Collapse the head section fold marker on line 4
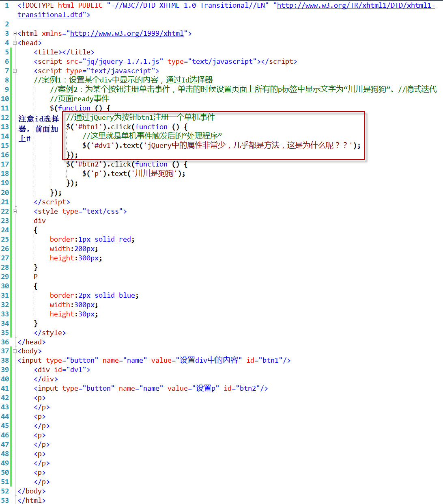Screen dimensions: 443x504 [15, 43]
